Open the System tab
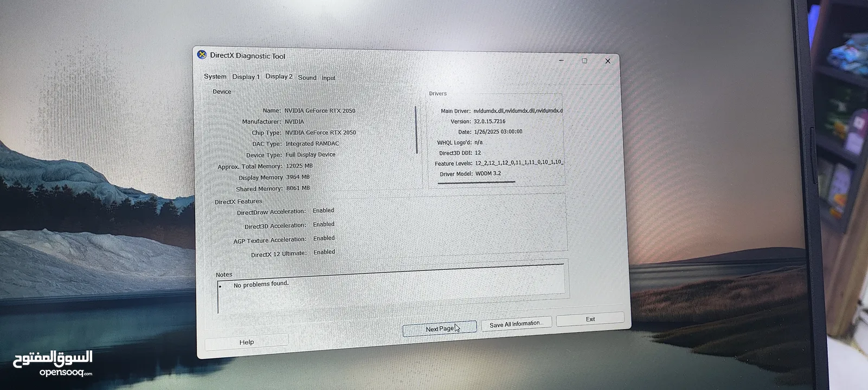This screenshot has width=868, height=390. 215,76
